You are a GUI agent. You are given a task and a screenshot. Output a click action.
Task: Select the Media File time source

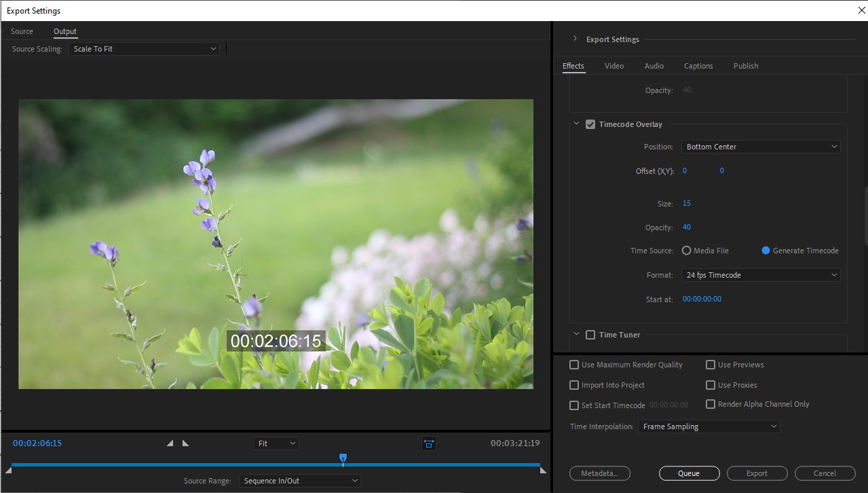click(x=686, y=250)
